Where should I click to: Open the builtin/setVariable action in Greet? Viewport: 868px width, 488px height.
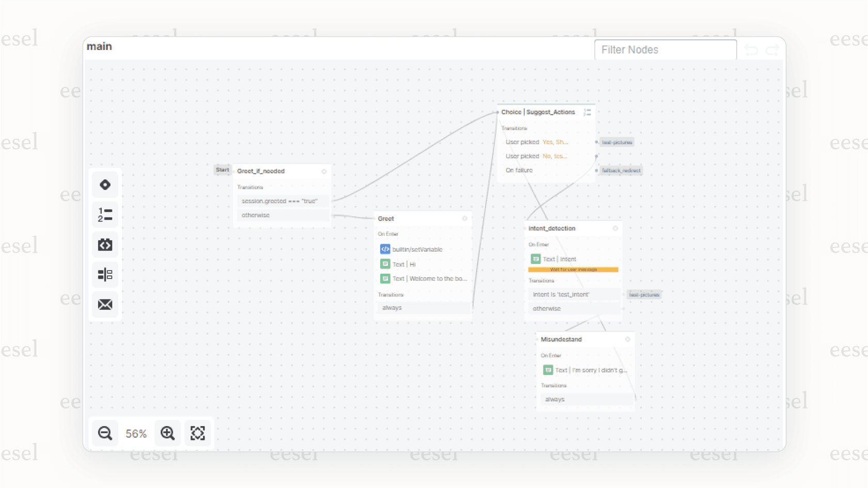(417, 249)
